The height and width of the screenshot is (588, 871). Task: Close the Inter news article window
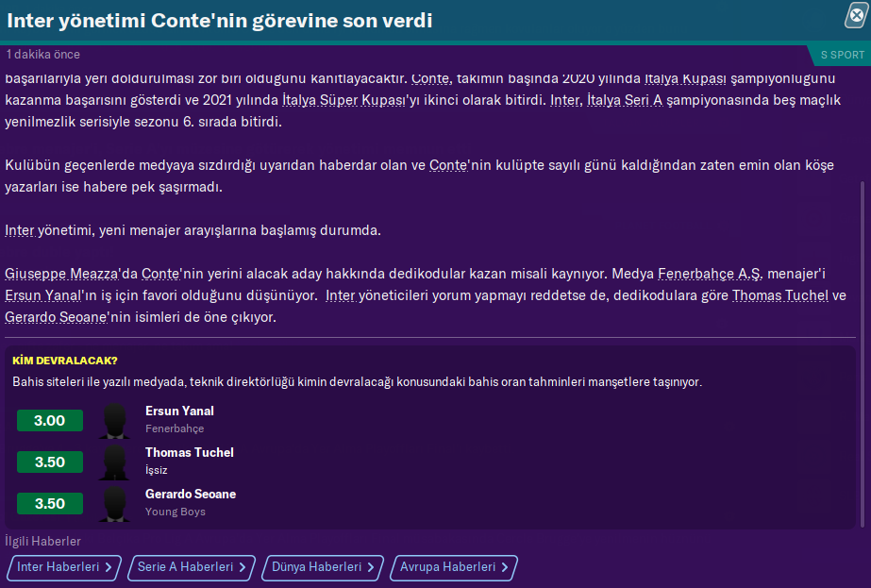[x=856, y=15]
